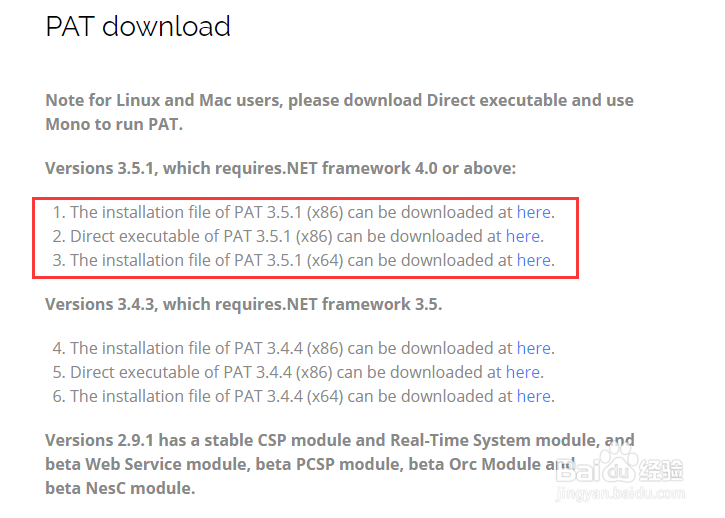
Task: Click the "Versions 2.9.1" module description paragraph
Action: (x=320, y=464)
